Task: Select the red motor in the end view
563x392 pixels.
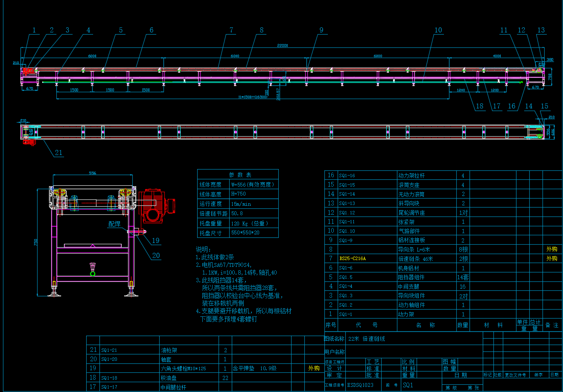Action: [x=155, y=205]
